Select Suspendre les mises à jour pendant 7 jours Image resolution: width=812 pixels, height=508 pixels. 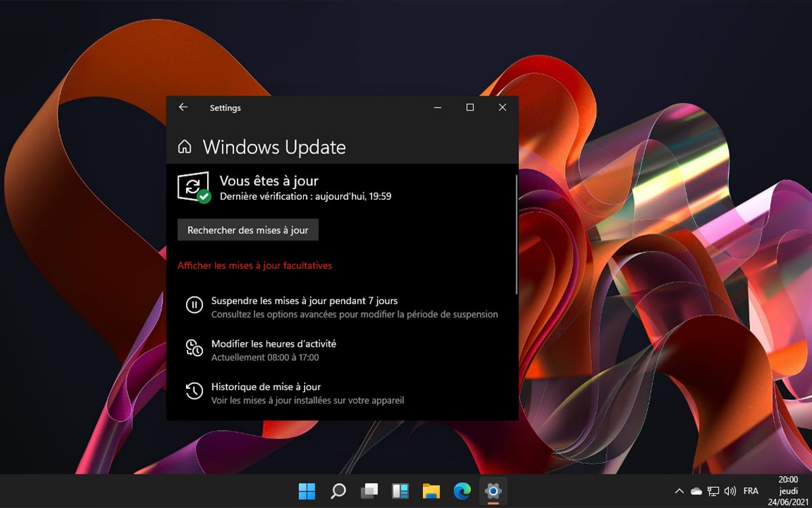304,301
